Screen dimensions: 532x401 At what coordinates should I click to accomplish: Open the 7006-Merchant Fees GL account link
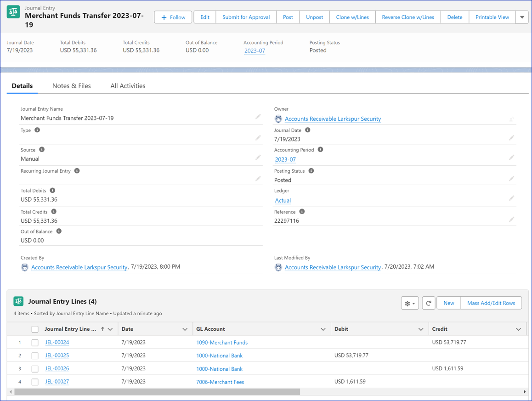tap(220, 382)
